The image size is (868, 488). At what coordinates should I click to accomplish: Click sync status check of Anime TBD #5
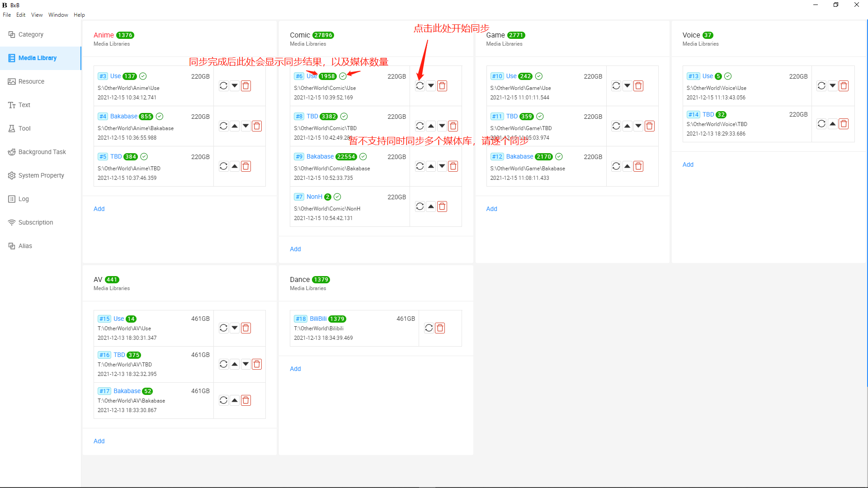pos(144,156)
